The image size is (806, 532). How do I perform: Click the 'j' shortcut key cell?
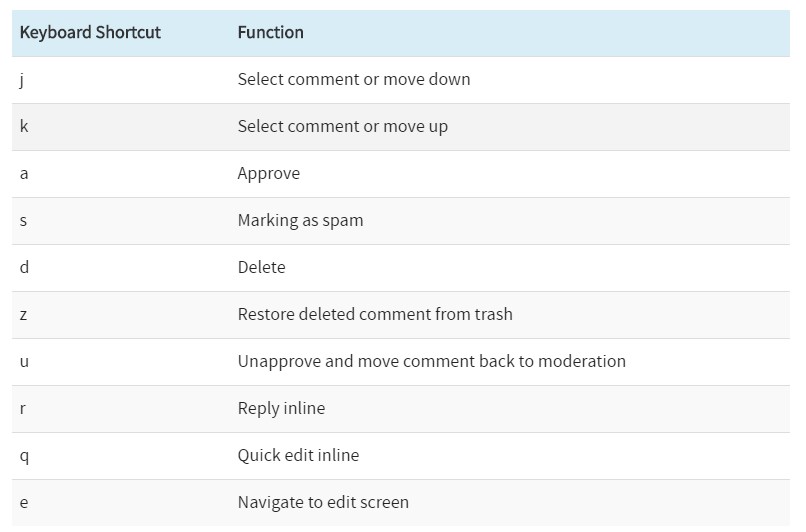point(22,80)
